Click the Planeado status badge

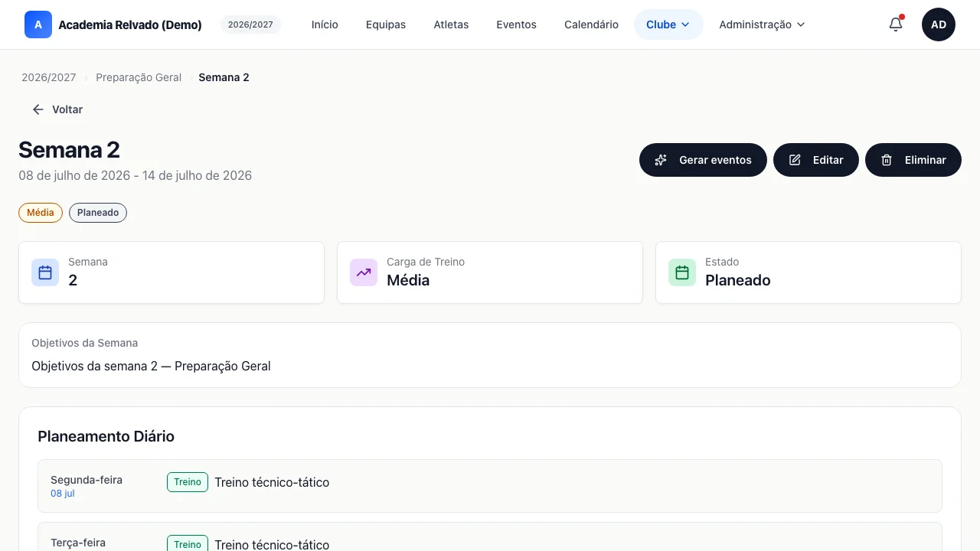[x=98, y=213]
